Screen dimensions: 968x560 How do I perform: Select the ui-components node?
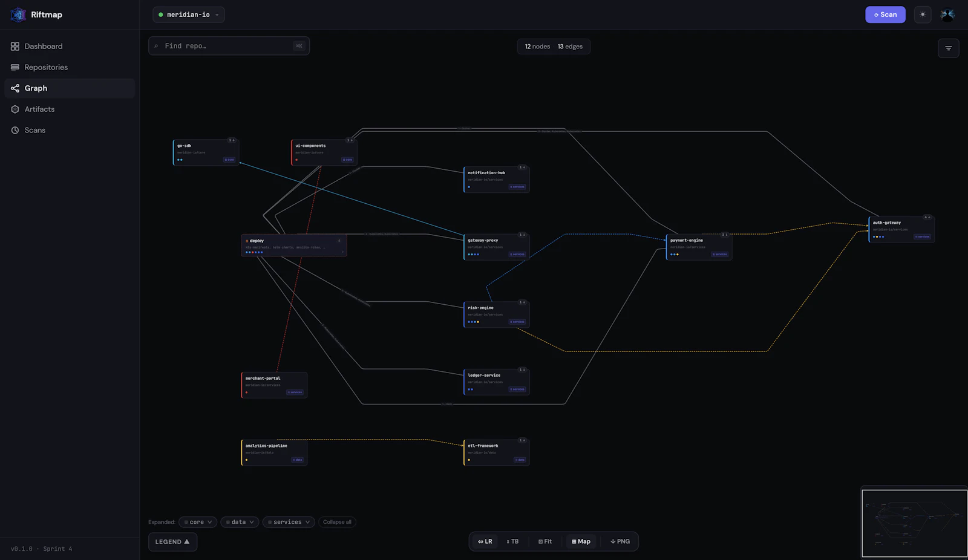point(324,152)
